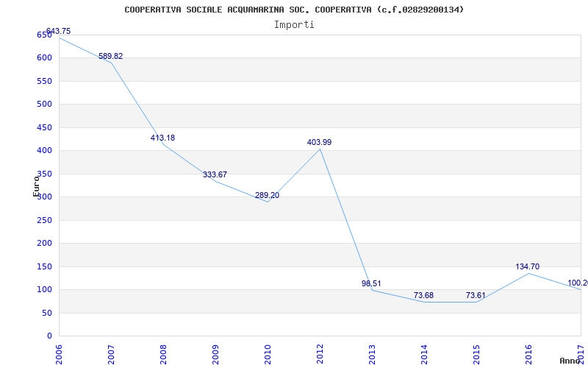Select the 413.18 value label
This screenshot has width=588, height=368.
[x=162, y=138]
